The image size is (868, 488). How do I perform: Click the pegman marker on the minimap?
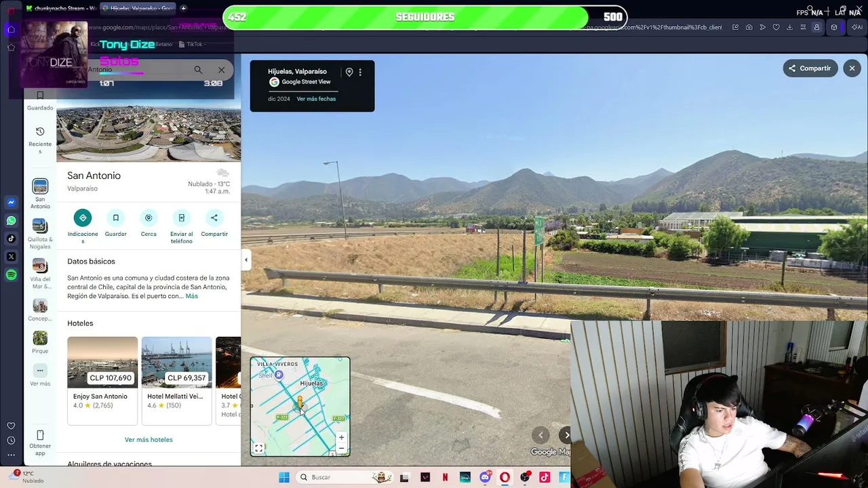point(300,403)
